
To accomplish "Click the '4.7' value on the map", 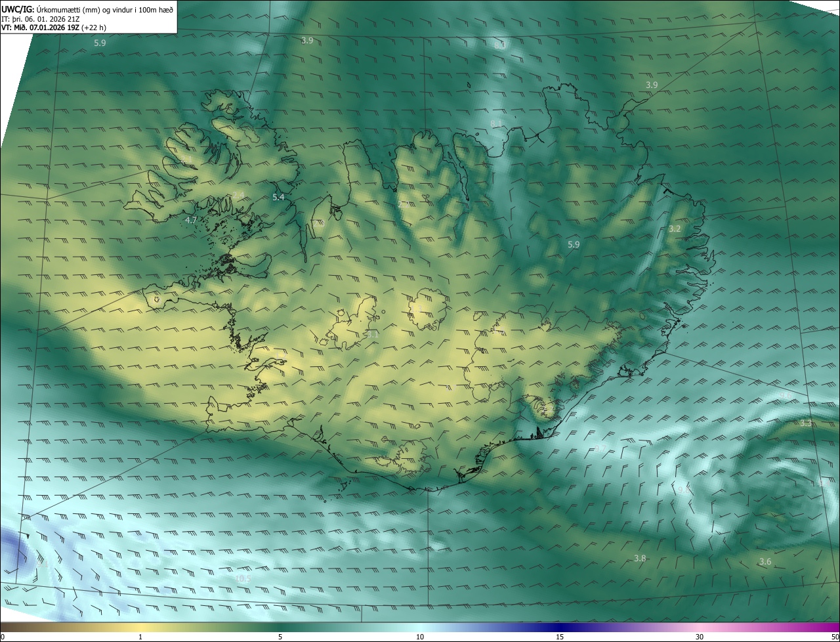I will pyautogui.click(x=191, y=220).
